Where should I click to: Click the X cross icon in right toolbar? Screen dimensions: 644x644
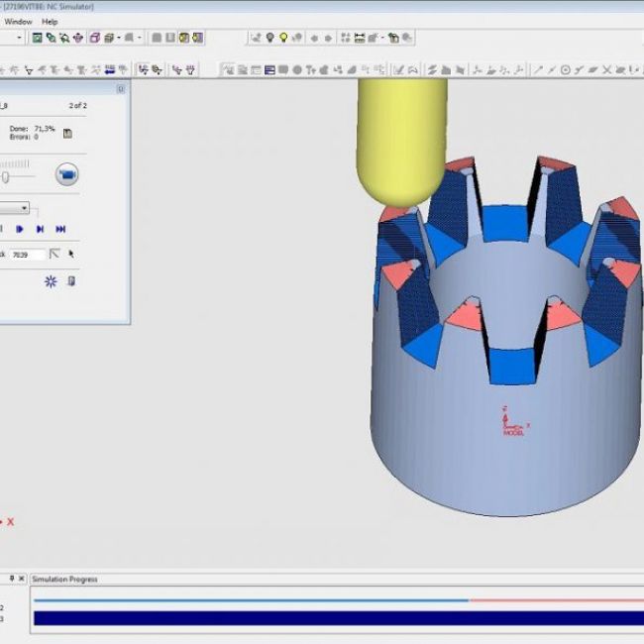coord(606,70)
